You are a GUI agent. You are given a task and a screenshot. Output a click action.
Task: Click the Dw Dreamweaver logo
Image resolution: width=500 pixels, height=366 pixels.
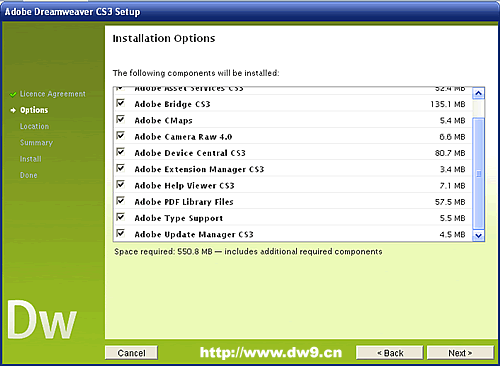42,319
